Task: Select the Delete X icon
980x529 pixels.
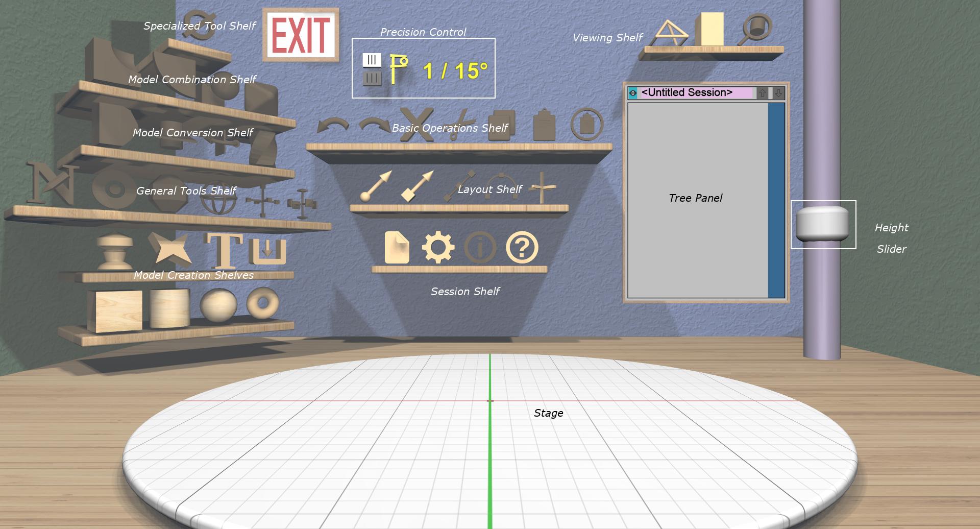Action: click(x=416, y=124)
